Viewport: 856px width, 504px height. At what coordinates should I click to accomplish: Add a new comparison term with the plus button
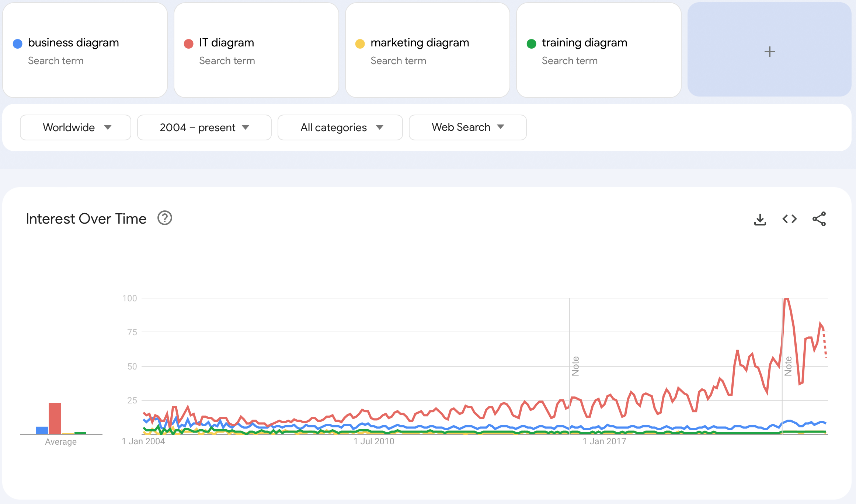click(769, 52)
